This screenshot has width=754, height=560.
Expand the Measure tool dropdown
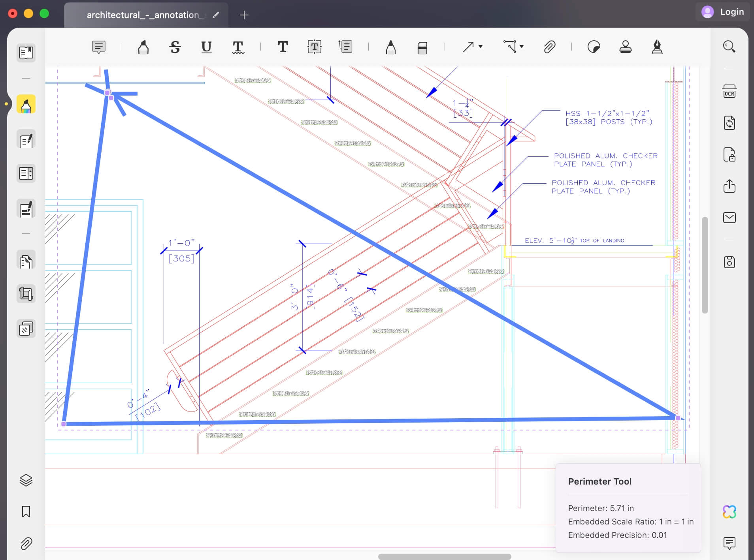pos(520,47)
